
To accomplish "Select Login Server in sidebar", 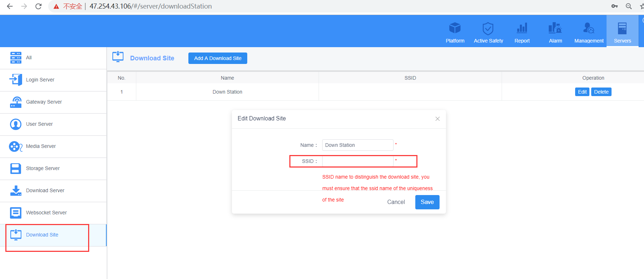I will click(54, 80).
